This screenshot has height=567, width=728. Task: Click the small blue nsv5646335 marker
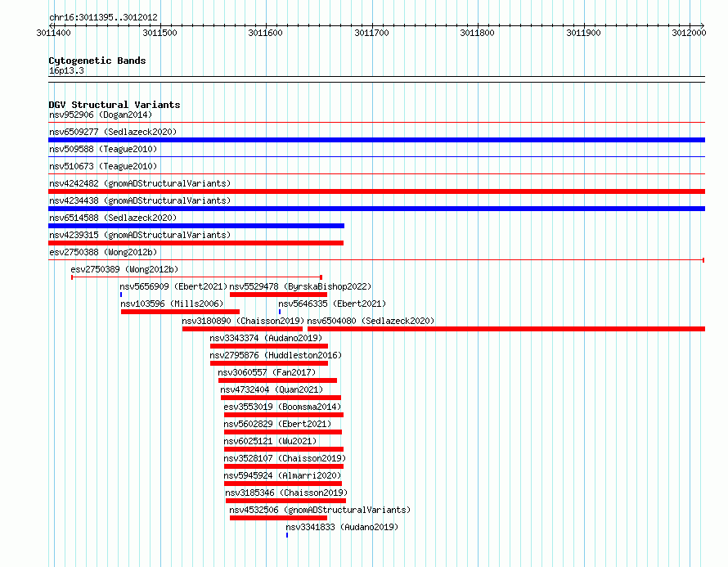[280, 312]
